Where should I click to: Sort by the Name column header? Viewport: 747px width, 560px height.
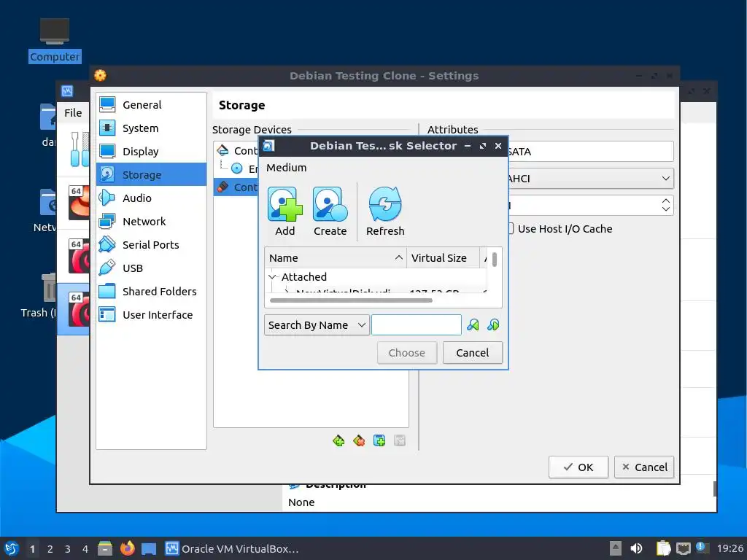(x=336, y=257)
